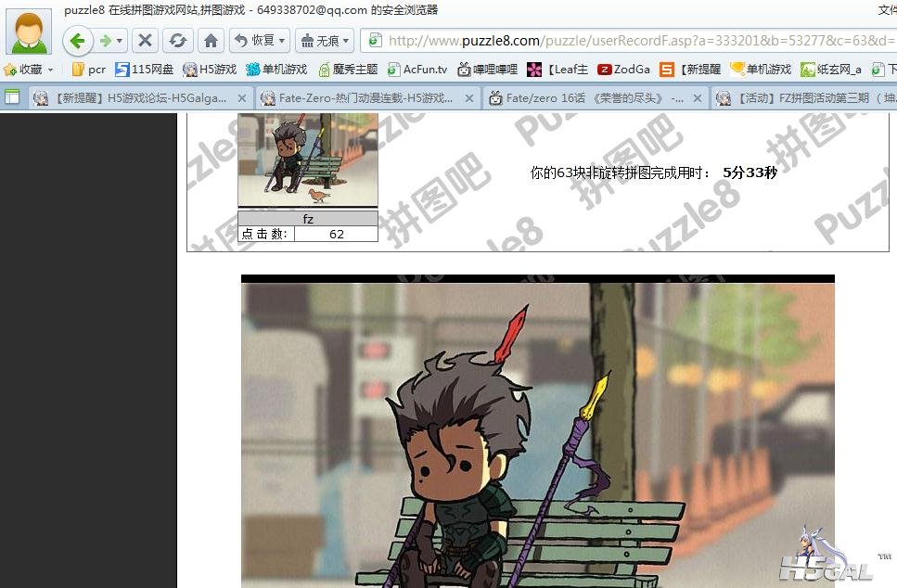Screen dimensions: 897x588
Task: Open the H5游戏 bookmark
Action: coord(210,70)
